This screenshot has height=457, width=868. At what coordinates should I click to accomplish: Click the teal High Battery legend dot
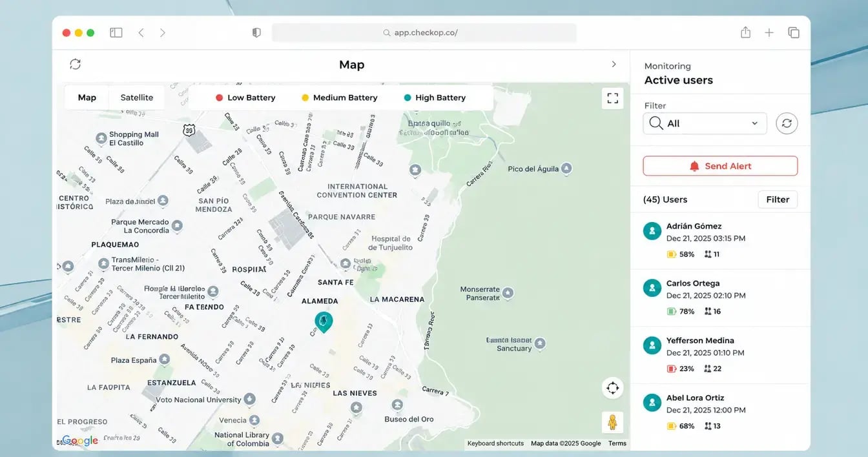(x=407, y=97)
